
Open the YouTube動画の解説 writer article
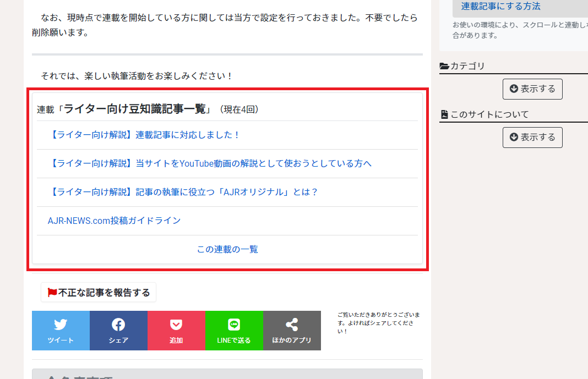click(x=210, y=163)
